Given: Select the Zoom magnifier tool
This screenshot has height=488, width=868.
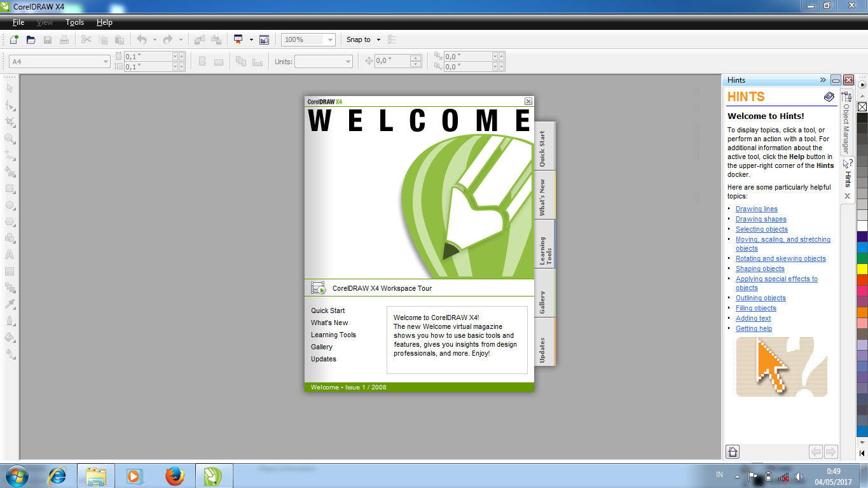Looking at the screenshot, I should tap(10, 138).
